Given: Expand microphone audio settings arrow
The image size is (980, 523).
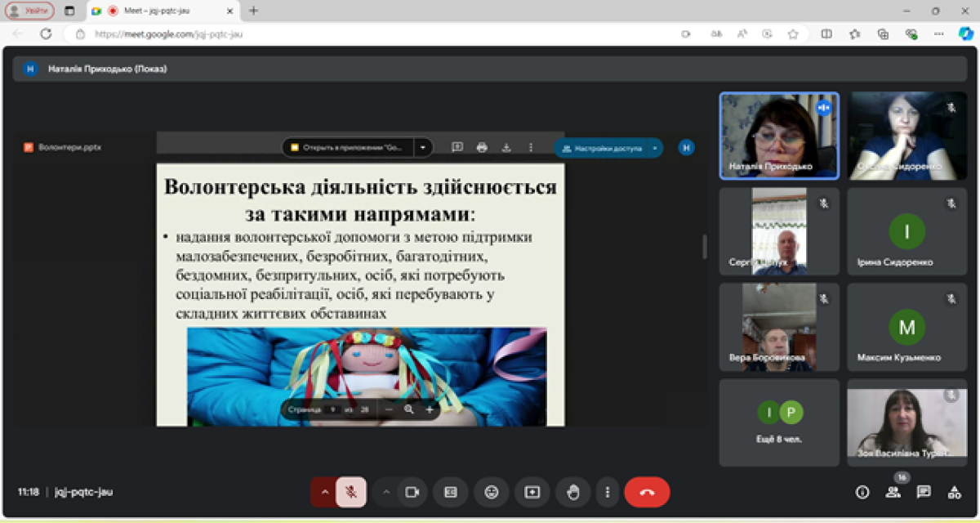Looking at the screenshot, I should [324, 492].
